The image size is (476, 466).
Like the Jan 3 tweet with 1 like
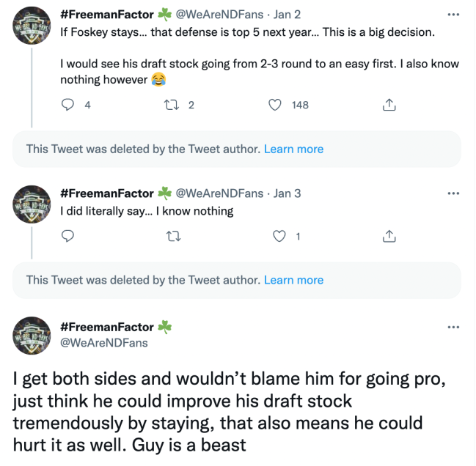click(x=279, y=236)
